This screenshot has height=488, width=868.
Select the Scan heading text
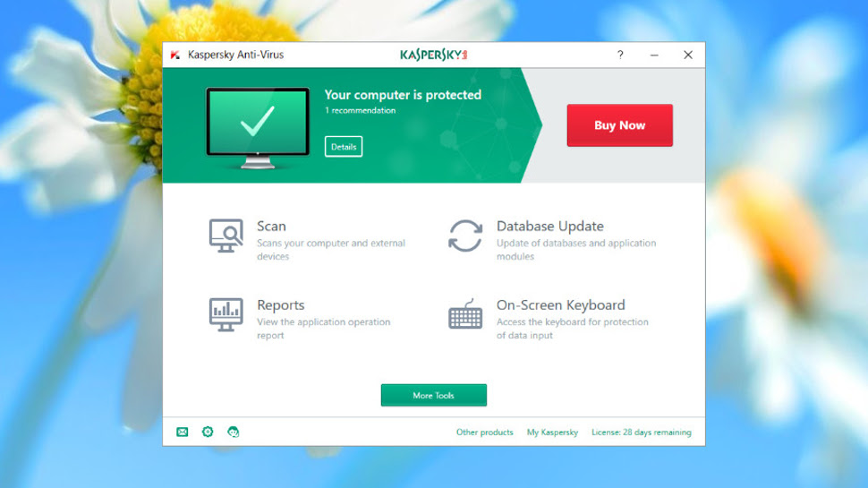pyautogui.click(x=271, y=226)
